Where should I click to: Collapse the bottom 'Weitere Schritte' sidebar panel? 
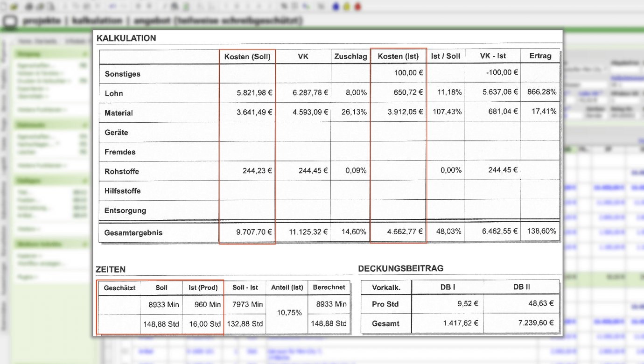pyautogui.click(x=85, y=245)
